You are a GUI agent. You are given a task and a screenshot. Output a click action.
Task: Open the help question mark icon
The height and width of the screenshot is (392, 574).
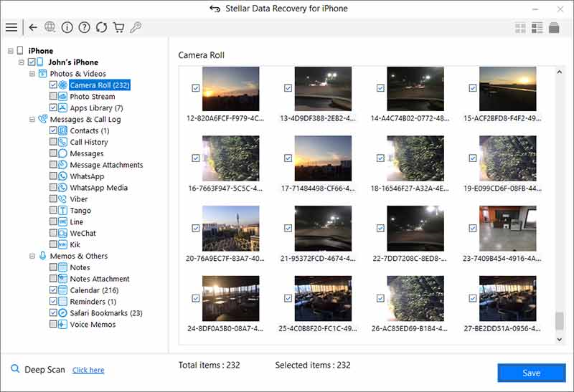(84, 27)
